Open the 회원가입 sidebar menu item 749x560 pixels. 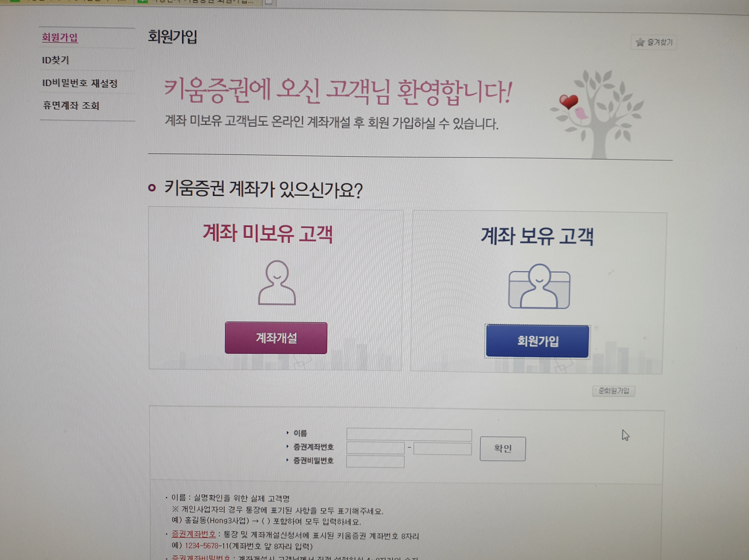click(x=60, y=37)
